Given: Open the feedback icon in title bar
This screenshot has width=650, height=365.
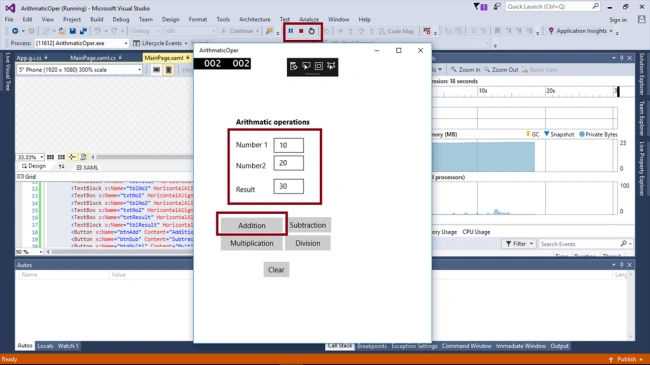Looking at the screenshot, I should point(497,7).
